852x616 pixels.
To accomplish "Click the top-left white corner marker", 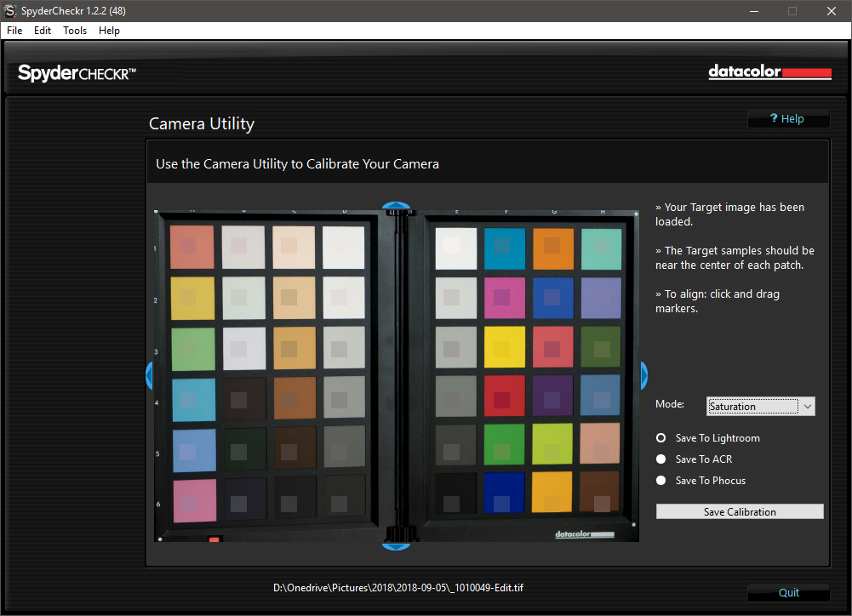I will point(156,211).
